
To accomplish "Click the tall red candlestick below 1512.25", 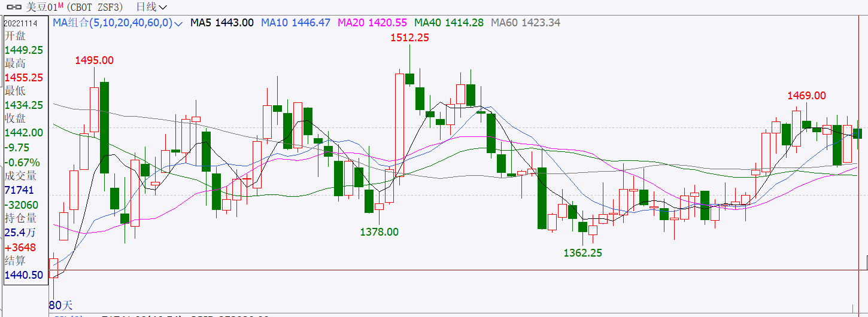I will (x=399, y=124).
